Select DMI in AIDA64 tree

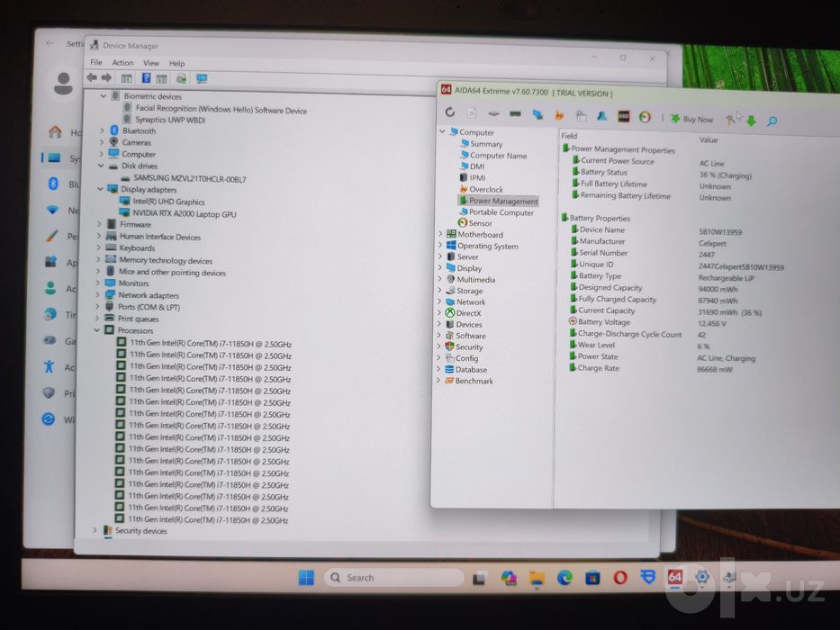coord(477,166)
